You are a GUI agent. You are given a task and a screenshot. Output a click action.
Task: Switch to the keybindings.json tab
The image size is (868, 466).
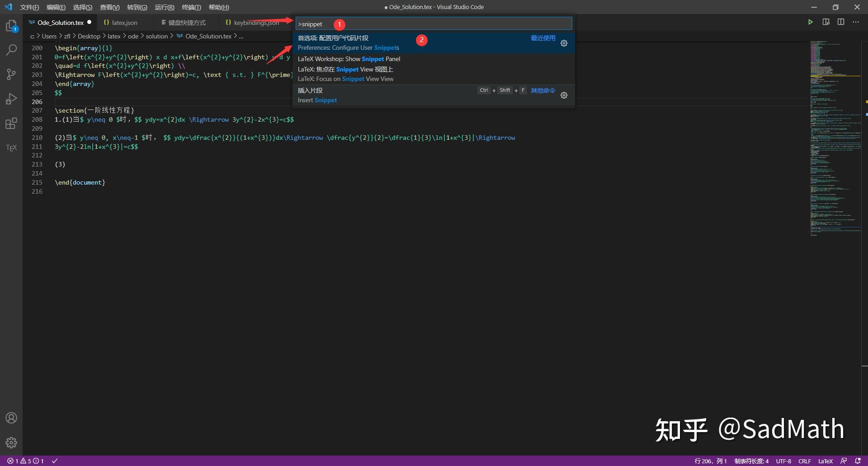(x=255, y=22)
